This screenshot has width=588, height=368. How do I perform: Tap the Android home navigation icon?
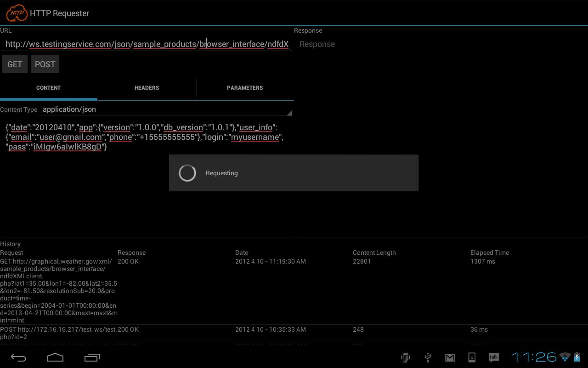click(55, 357)
